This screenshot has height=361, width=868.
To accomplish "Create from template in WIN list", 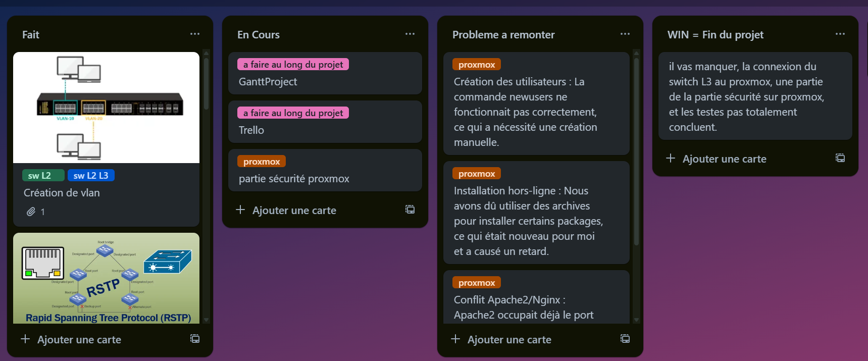I will point(840,158).
